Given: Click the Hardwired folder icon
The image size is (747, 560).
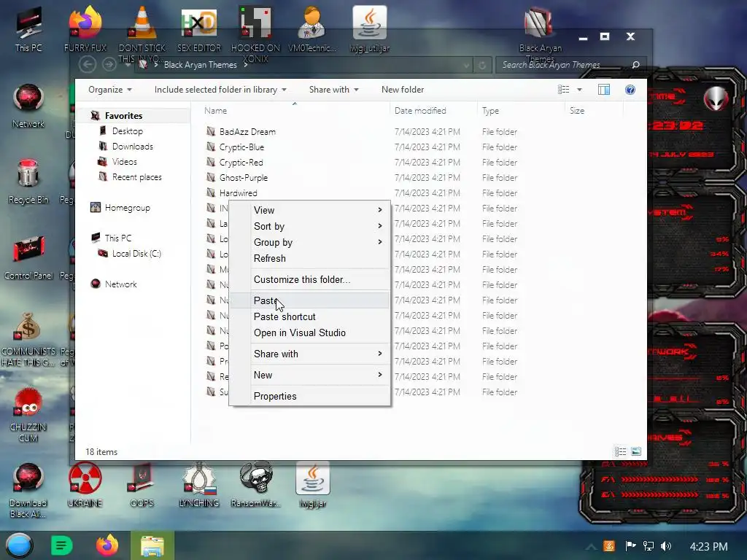Looking at the screenshot, I should pyautogui.click(x=211, y=192).
